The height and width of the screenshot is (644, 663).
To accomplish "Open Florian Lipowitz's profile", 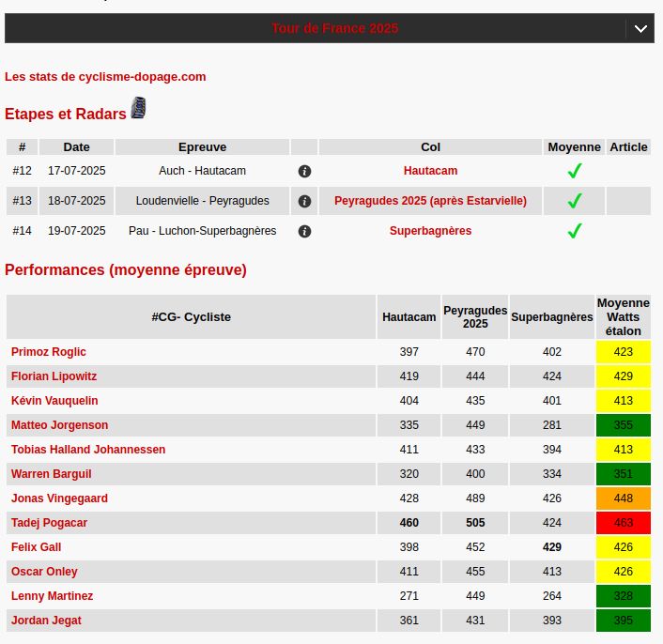I will click(x=54, y=376).
